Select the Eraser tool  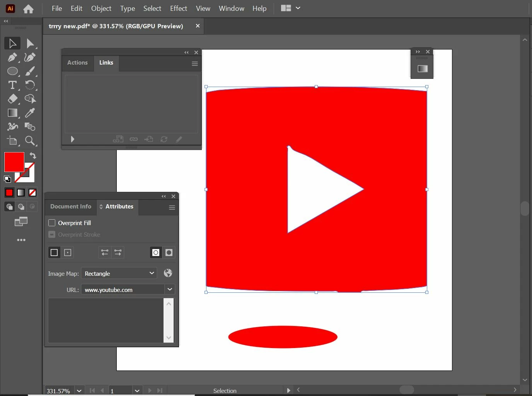click(x=12, y=99)
